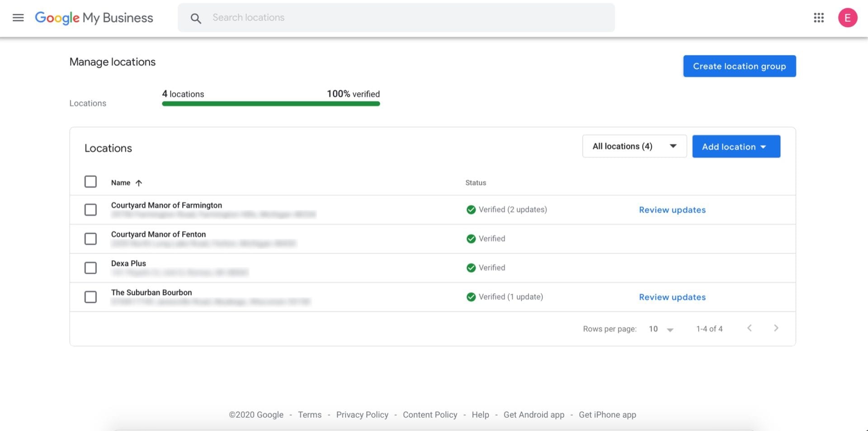The width and height of the screenshot is (868, 431).
Task: Click verified checkmark for Courtyard Manor of Farmington
Action: [x=471, y=209]
